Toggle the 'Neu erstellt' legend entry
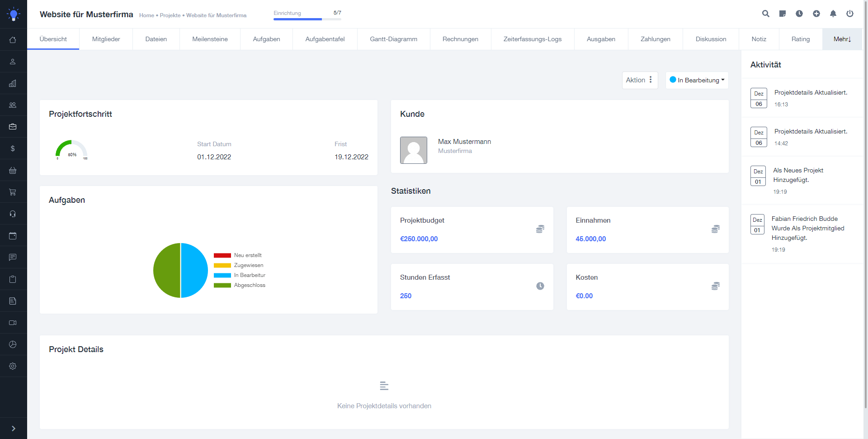 [x=240, y=255]
